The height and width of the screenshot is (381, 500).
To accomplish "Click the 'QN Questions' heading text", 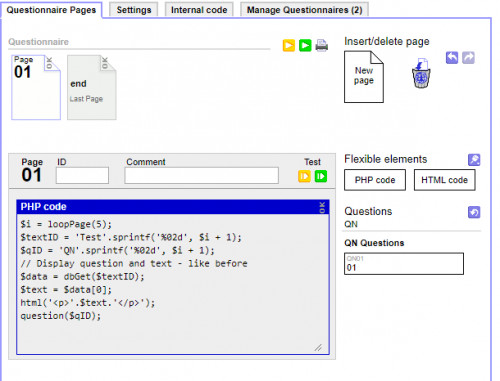I will [374, 243].
